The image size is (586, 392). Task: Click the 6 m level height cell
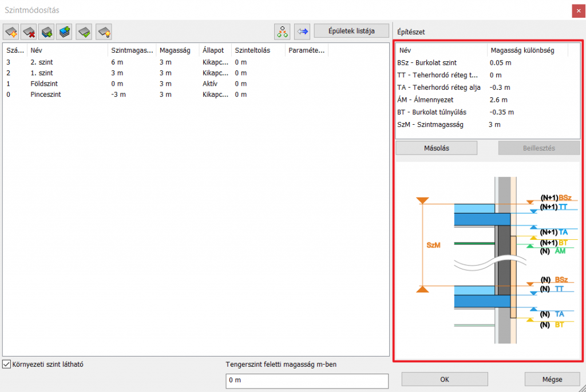coord(117,62)
